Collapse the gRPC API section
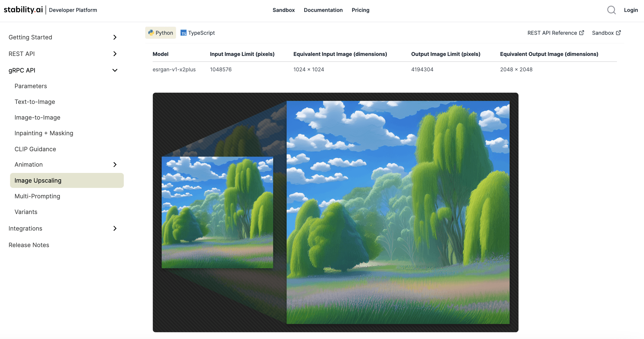The height and width of the screenshot is (339, 644). (x=115, y=70)
